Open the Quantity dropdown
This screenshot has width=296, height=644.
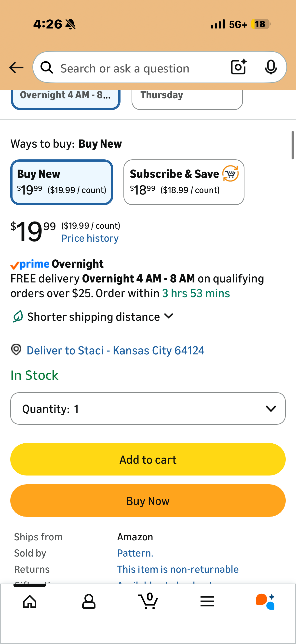click(148, 408)
